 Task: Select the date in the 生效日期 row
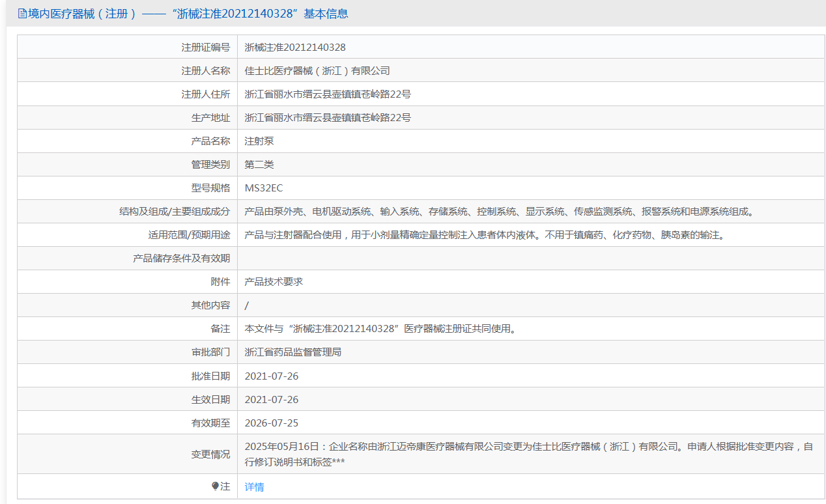coord(272,399)
